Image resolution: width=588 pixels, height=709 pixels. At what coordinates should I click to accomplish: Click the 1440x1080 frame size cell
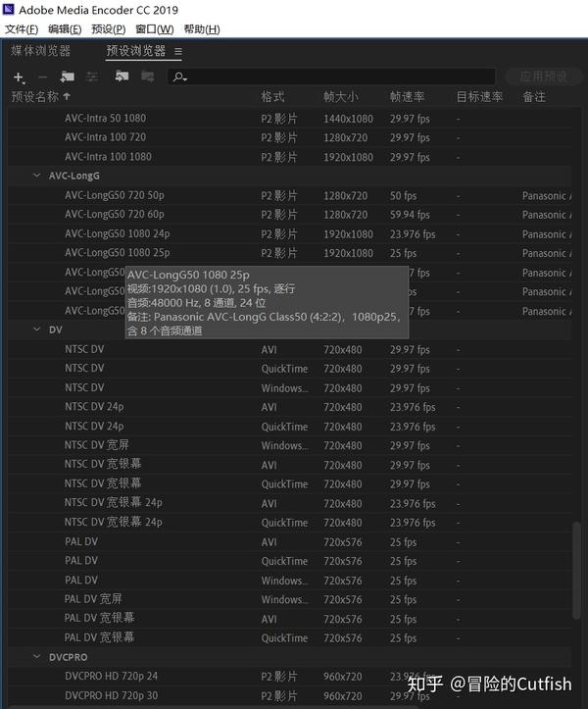(348, 119)
